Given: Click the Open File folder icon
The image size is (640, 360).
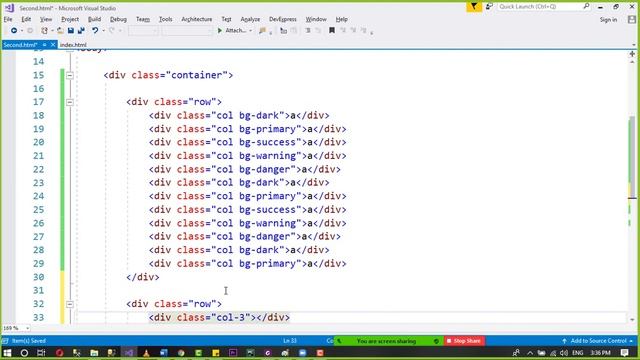Looking at the screenshot, I should pos(60,31).
